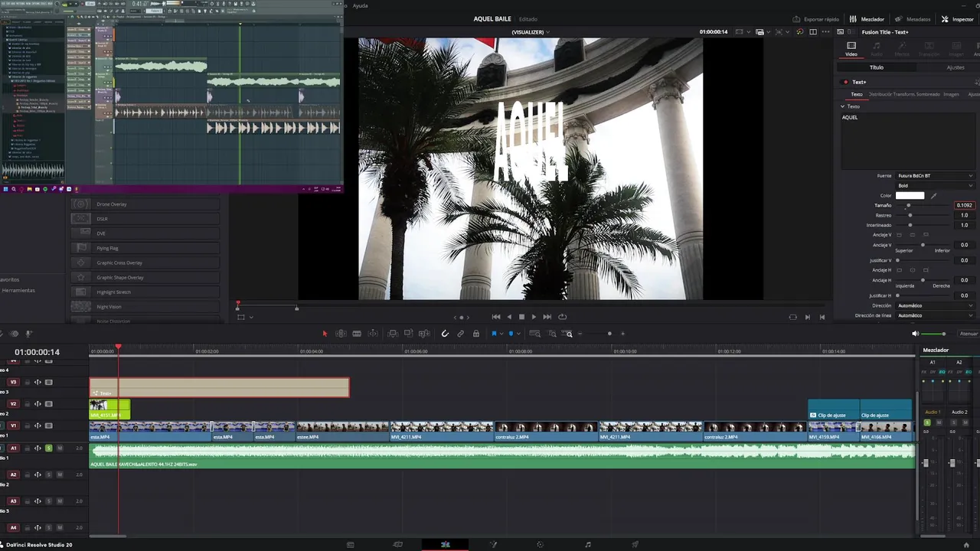This screenshot has height=551, width=980.
Task: Select the MVI_4151.MP4 clip on V2
Action: pos(109,409)
